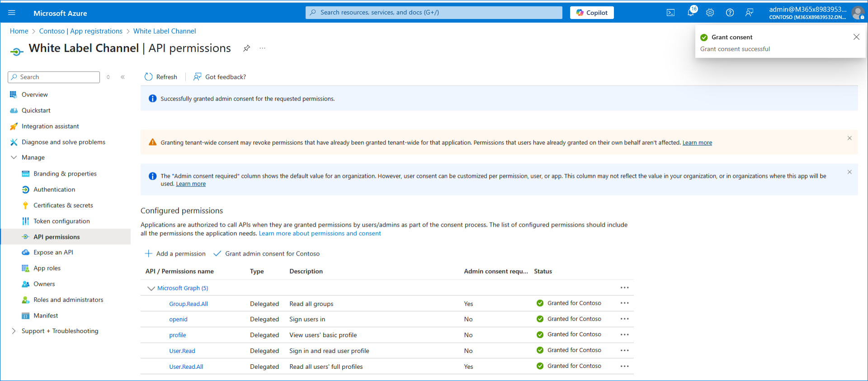Image resolution: width=868 pixels, height=381 pixels.
Task: Click the Type column header
Action: click(257, 271)
